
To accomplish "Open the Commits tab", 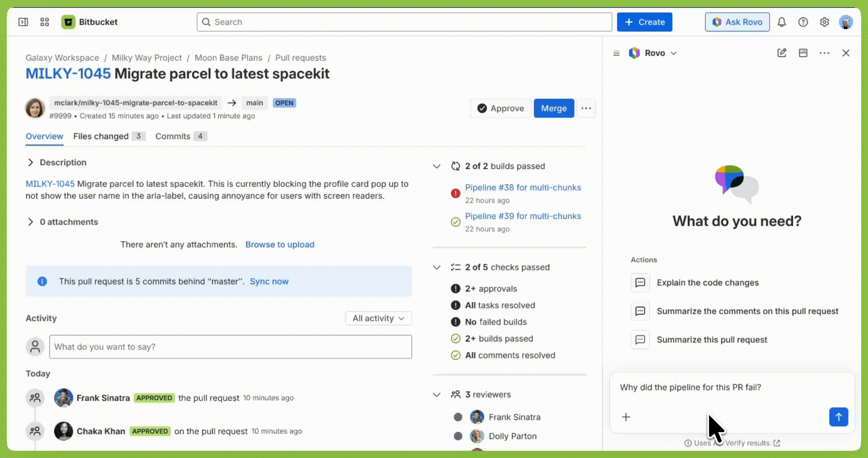I will [172, 136].
